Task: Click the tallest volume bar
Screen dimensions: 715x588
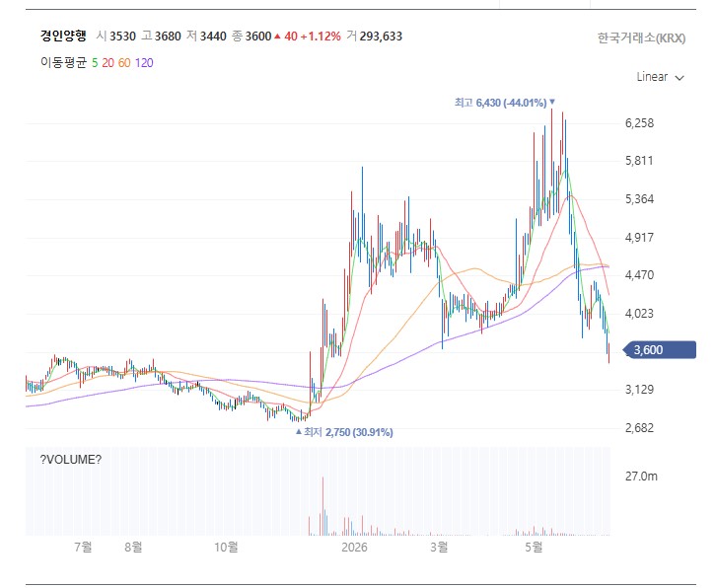Action: [322, 506]
